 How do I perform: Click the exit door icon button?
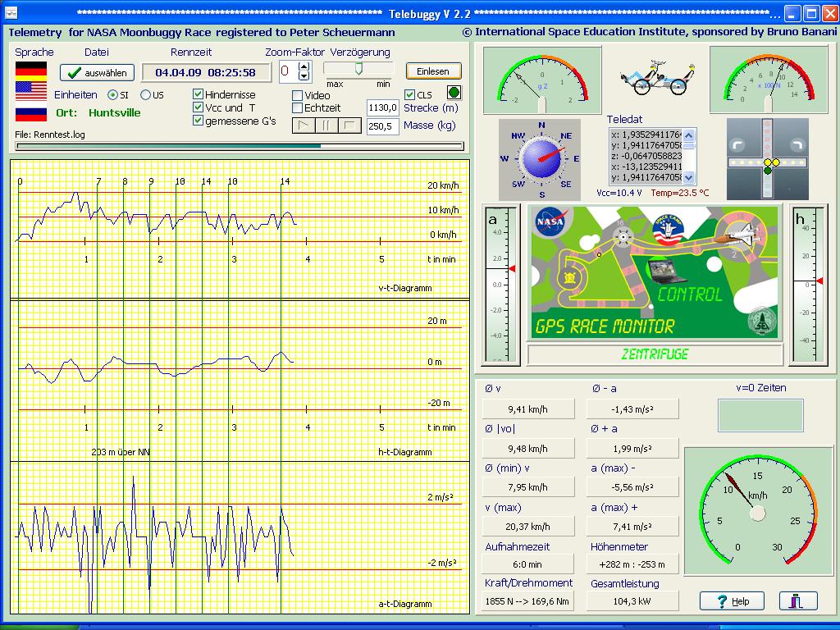pos(797,601)
